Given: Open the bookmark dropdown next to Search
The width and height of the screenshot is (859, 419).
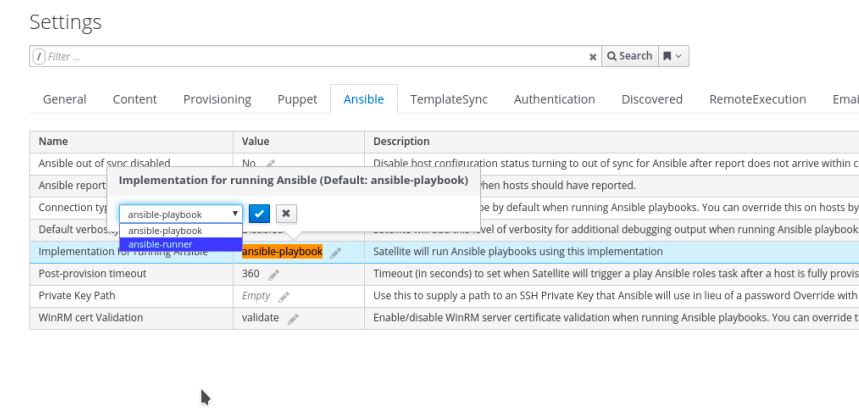Looking at the screenshot, I should [674, 56].
